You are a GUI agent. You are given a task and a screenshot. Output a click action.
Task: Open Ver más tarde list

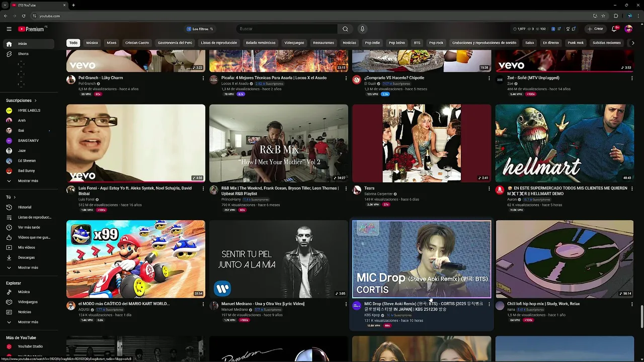[x=29, y=227]
